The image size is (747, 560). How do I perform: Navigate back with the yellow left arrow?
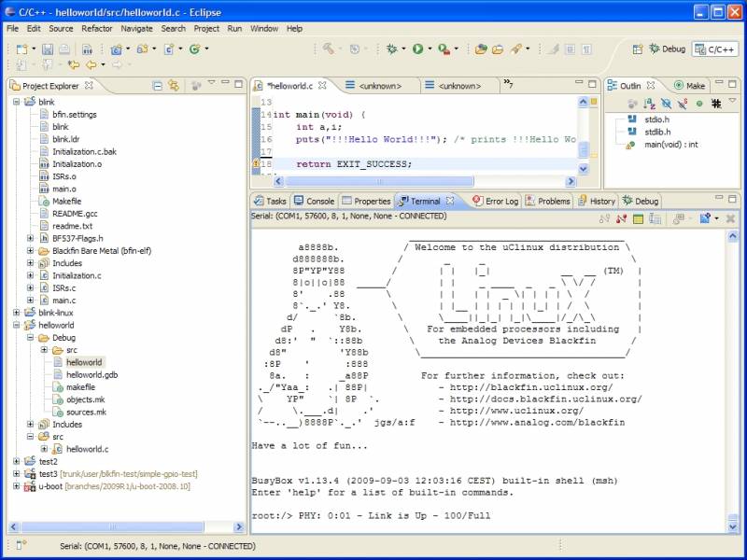pyautogui.click(x=91, y=64)
